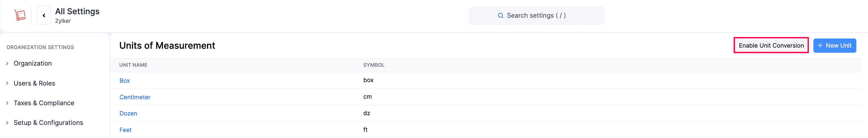
Task: Go back using the left chevron button
Action: [x=44, y=15]
